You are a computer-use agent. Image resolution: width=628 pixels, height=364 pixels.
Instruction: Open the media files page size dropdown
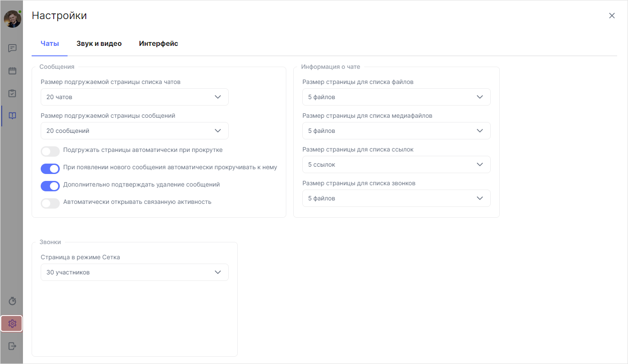pos(396,130)
